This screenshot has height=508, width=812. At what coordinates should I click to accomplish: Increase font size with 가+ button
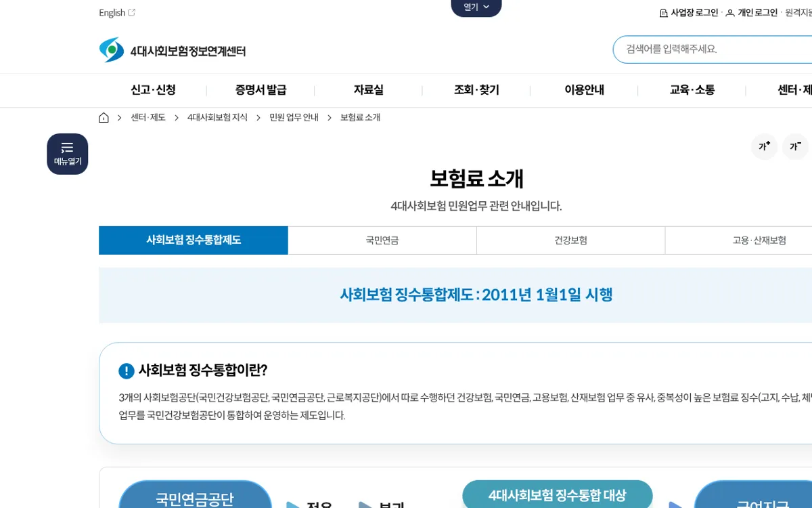pos(765,146)
